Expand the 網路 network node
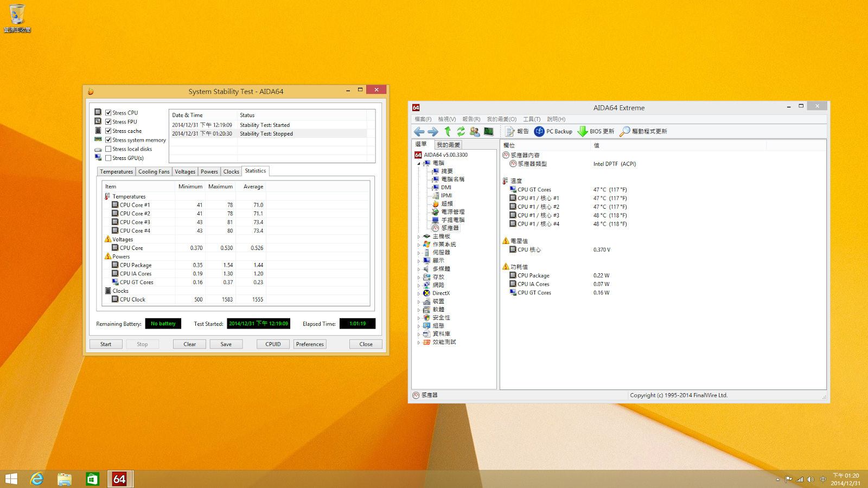The height and width of the screenshot is (488, 868). click(x=419, y=285)
